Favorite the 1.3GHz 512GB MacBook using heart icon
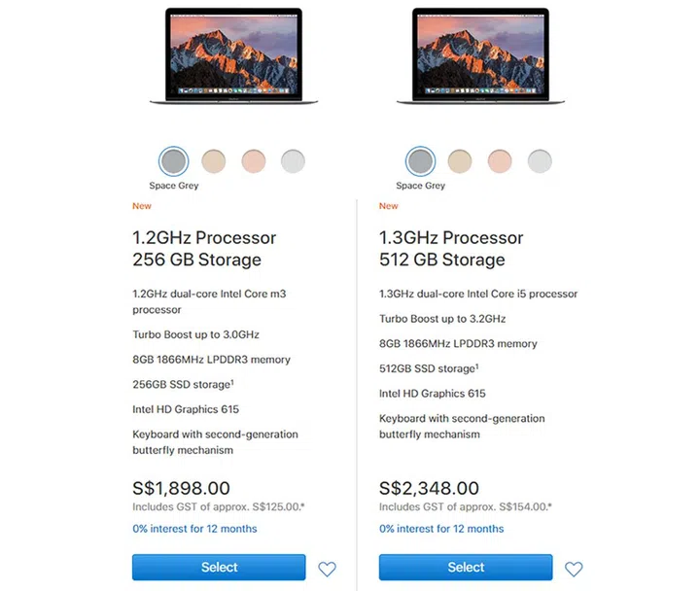Screen dimensions: 700x591 point(574,569)
